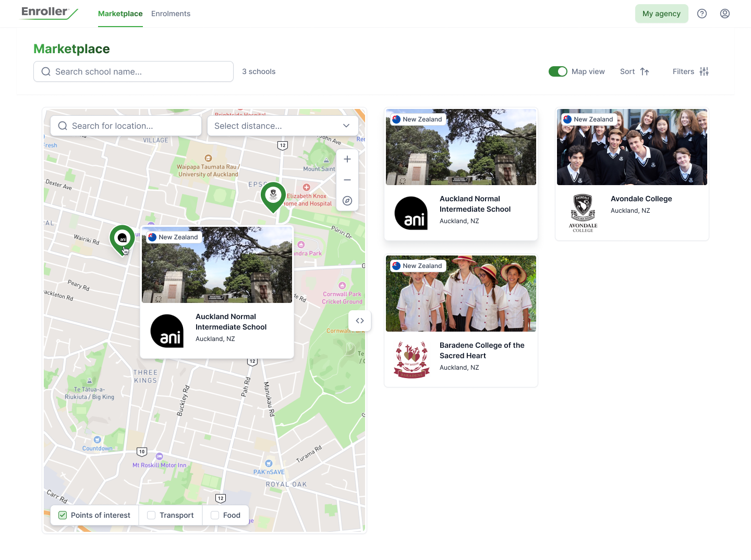Click the search icon in school name field
Image resolution: width=751 pixels, height=560 pixels.
pyautogui.click(x=46, y=71)
